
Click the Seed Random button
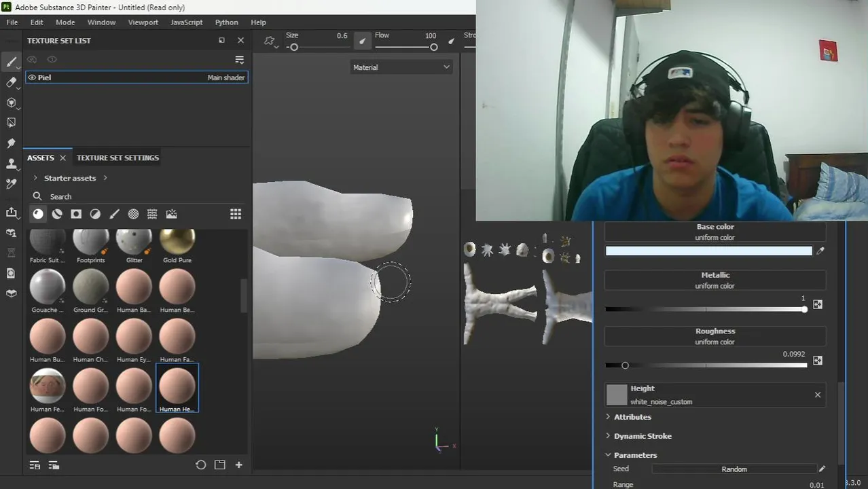[734, 469]
